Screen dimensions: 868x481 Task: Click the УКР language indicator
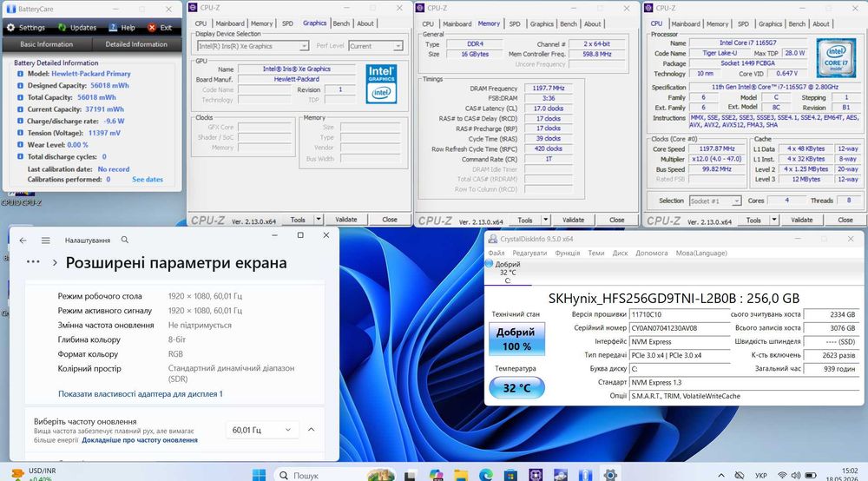760,476
